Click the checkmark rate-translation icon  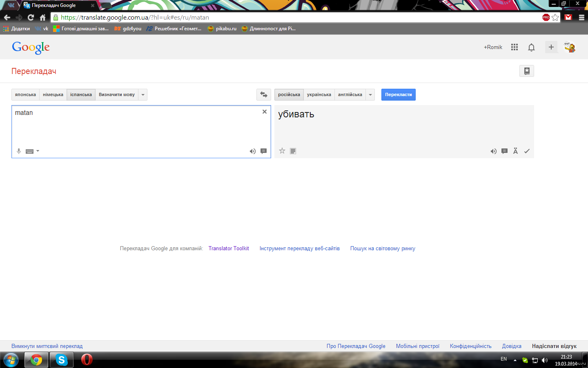527,151
